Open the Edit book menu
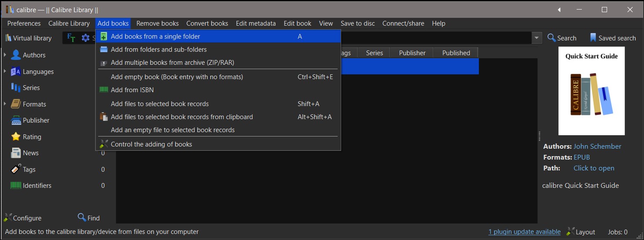 point(297,23)
